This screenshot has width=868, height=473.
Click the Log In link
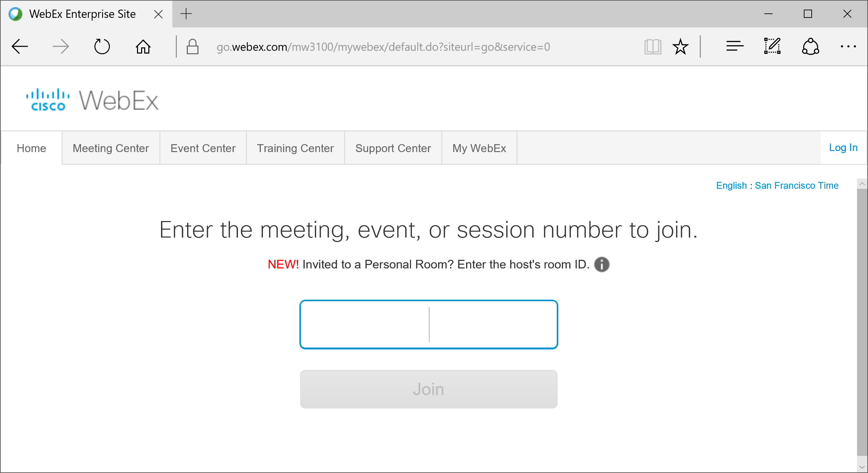point(843,148)
